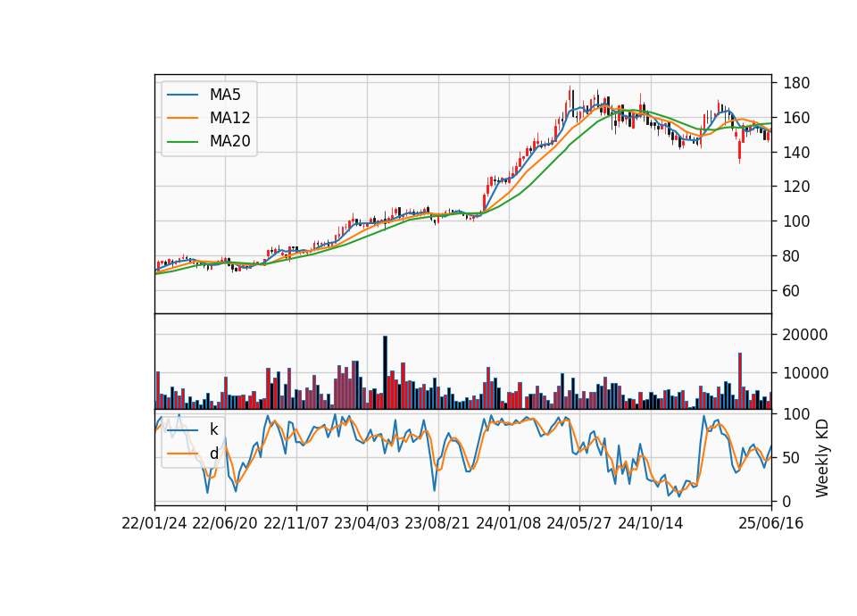Click the 25/06/16 date label
The width and height of the screenshot is (857, 616).
pyautogui.click(x=771, y=523)
